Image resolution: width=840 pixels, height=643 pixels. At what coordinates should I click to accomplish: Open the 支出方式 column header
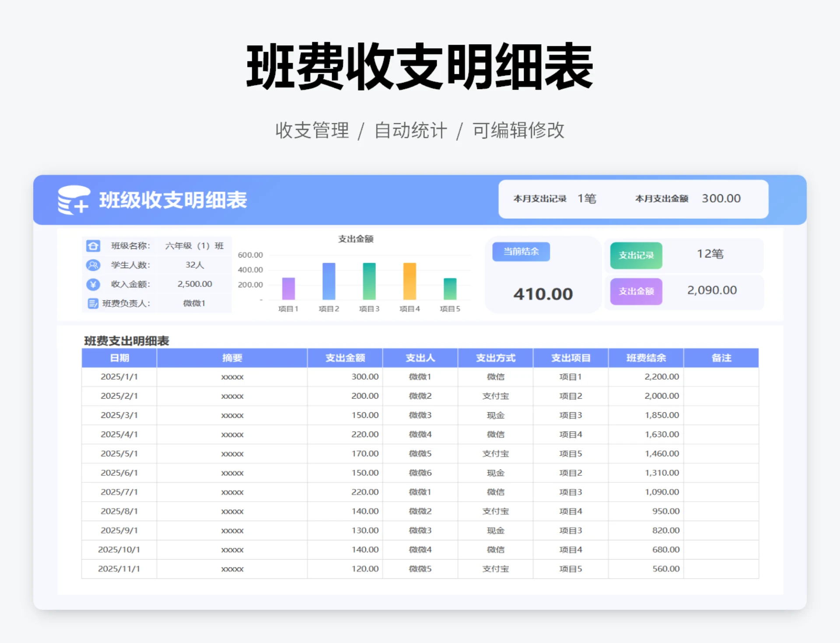[x=495, y=358]
